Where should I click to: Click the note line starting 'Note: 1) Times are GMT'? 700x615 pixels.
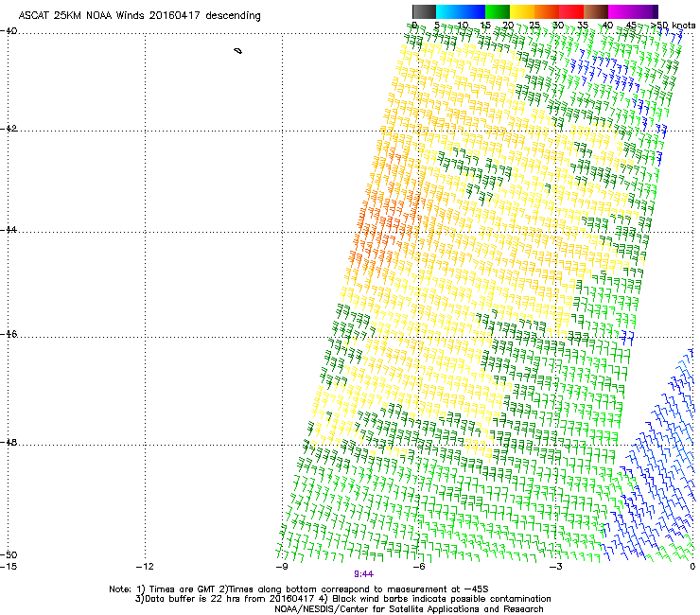(299, 589)
